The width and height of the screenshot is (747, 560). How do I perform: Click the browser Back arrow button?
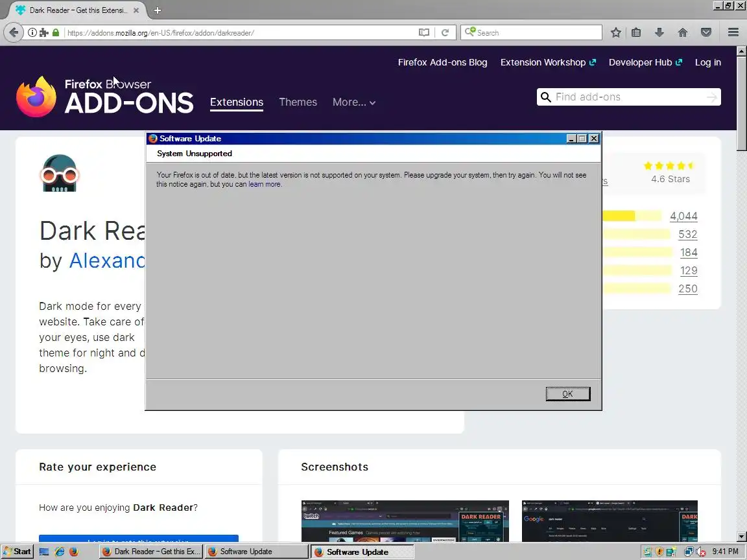[14, 32]
